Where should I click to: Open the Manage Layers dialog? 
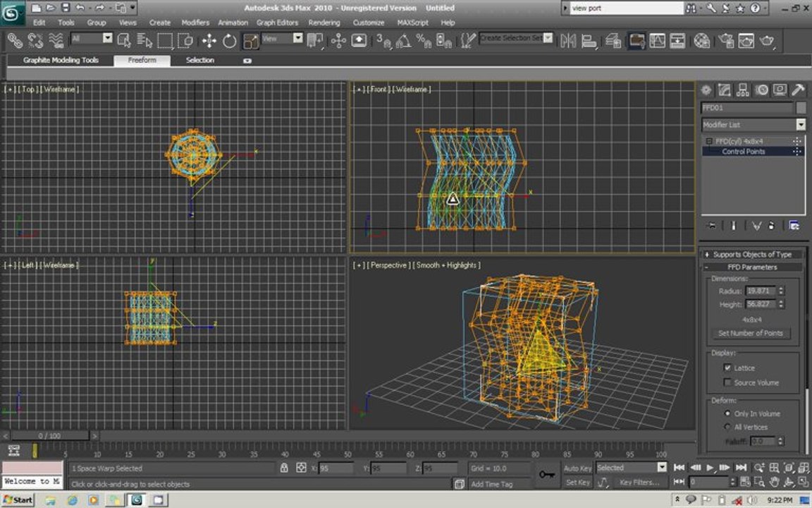point(613,40)
